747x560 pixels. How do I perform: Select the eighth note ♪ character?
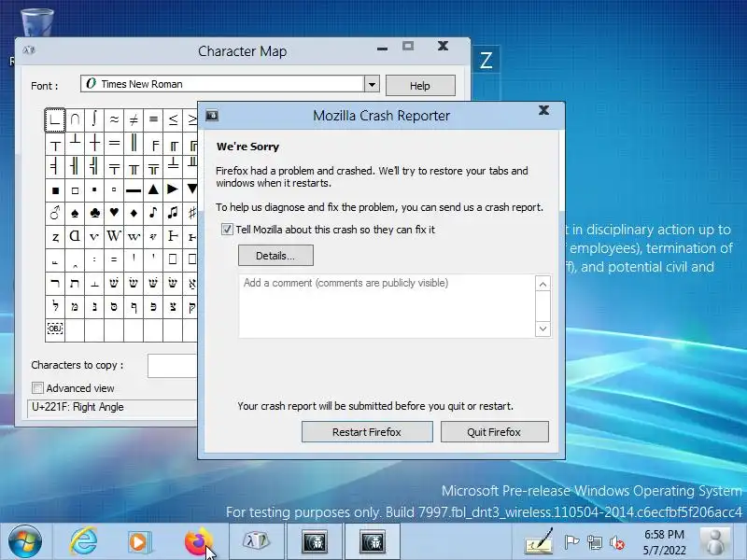tap(153, 213)
